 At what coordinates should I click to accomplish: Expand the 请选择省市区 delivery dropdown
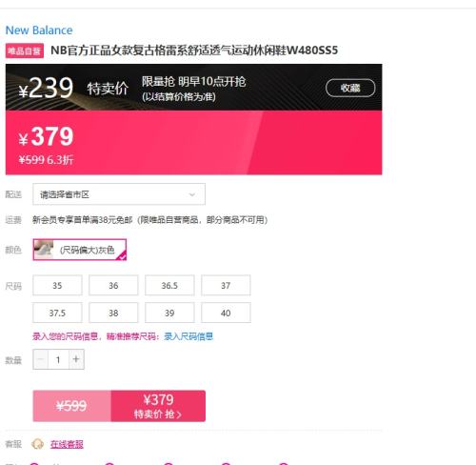pos(119,194)
